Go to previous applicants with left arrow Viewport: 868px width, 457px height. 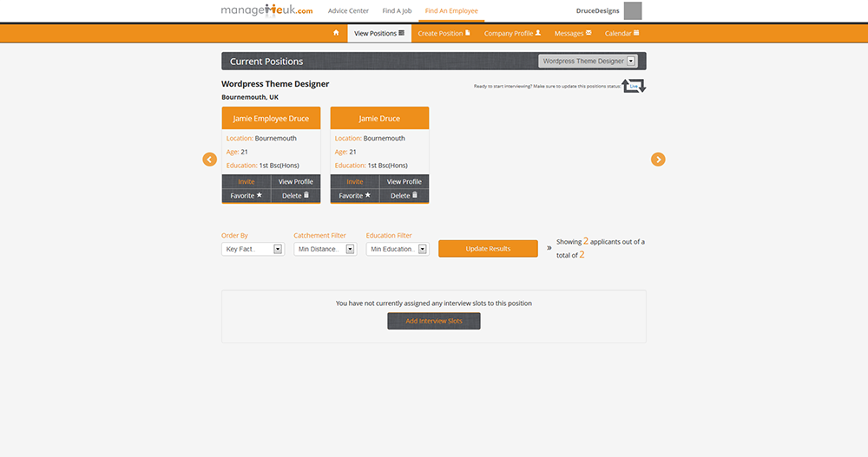209,160
